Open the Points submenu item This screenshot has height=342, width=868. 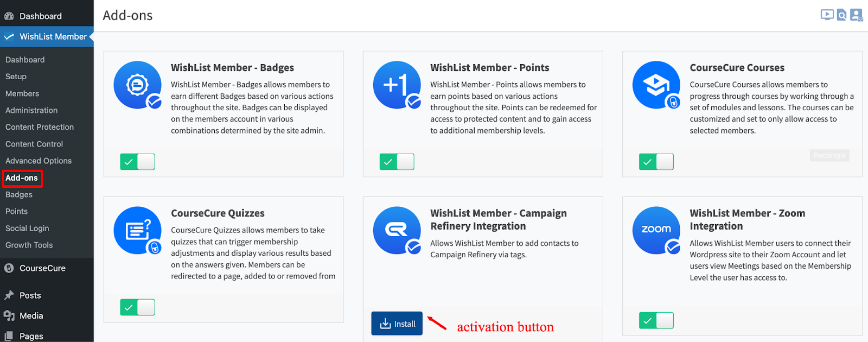coord(16,211)
